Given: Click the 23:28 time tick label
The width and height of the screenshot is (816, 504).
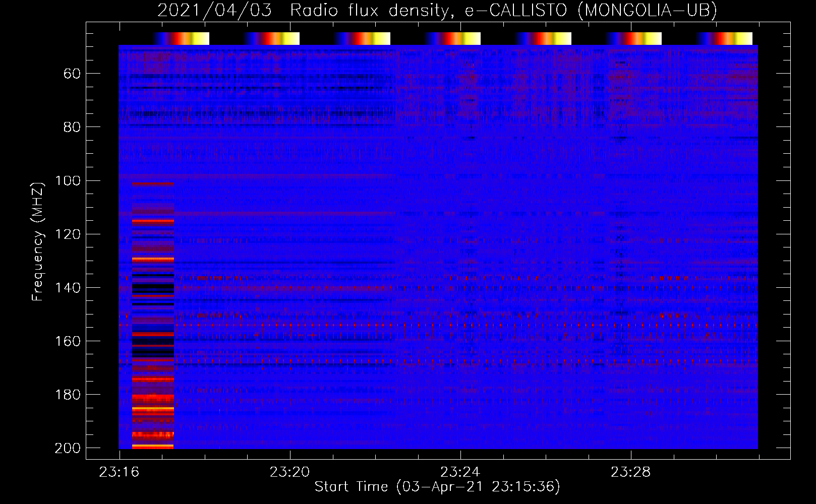Looking at the screenshot, I should tap(630, 472).
